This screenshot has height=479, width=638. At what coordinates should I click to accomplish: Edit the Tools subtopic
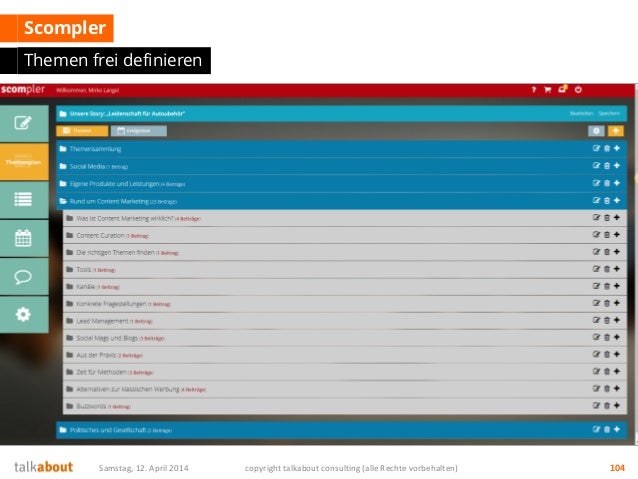coord(596,269)
